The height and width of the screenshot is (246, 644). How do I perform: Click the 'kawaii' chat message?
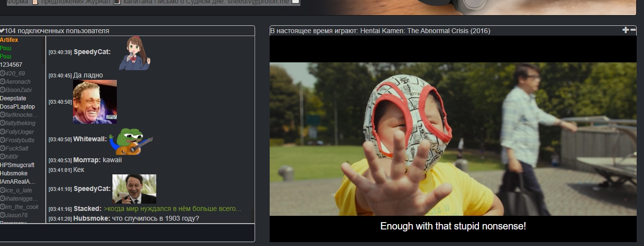tap(112, 160)
